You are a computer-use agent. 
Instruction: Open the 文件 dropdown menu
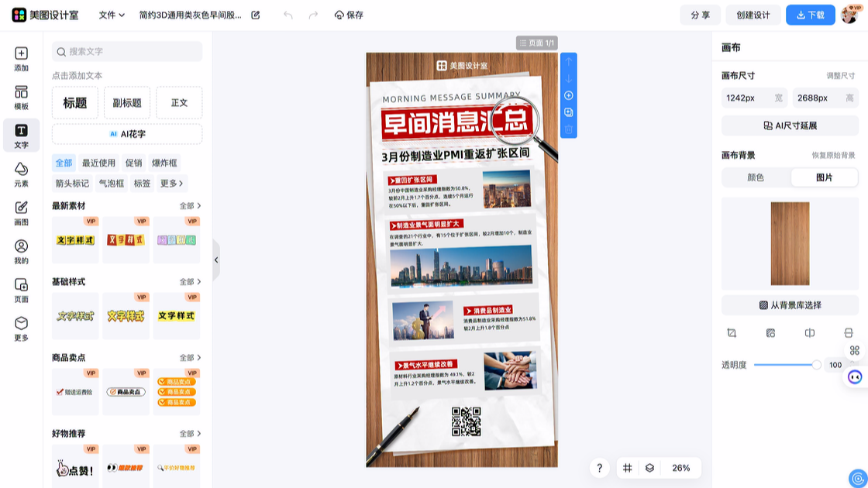tap(112, 15)
